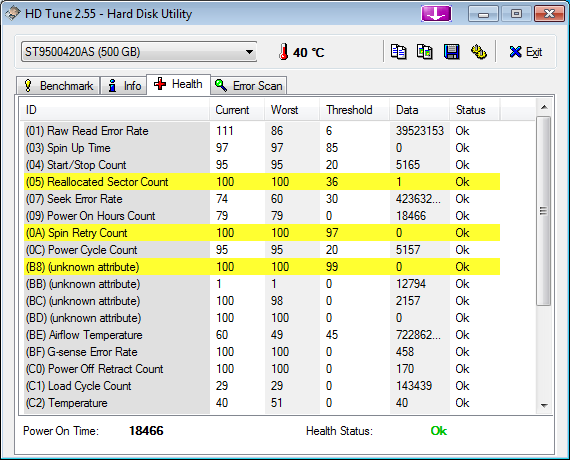Click the data value 5165
Screen dimensions: 571x463
pos(408,165)
